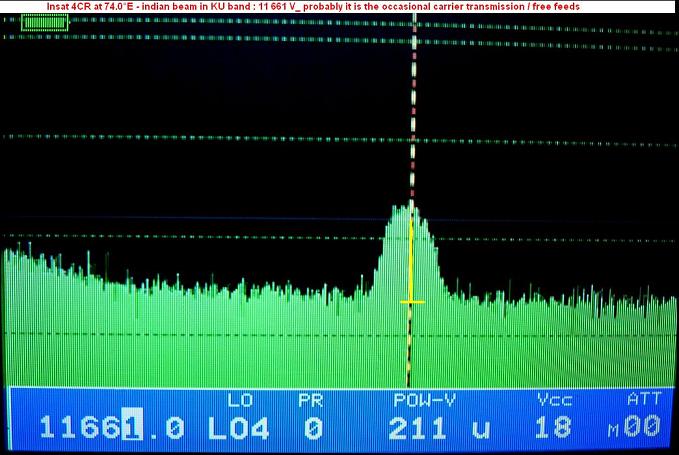This screenshot has width=679, height=455.
Task: Select the PR value 0
Action: [313, 428]
